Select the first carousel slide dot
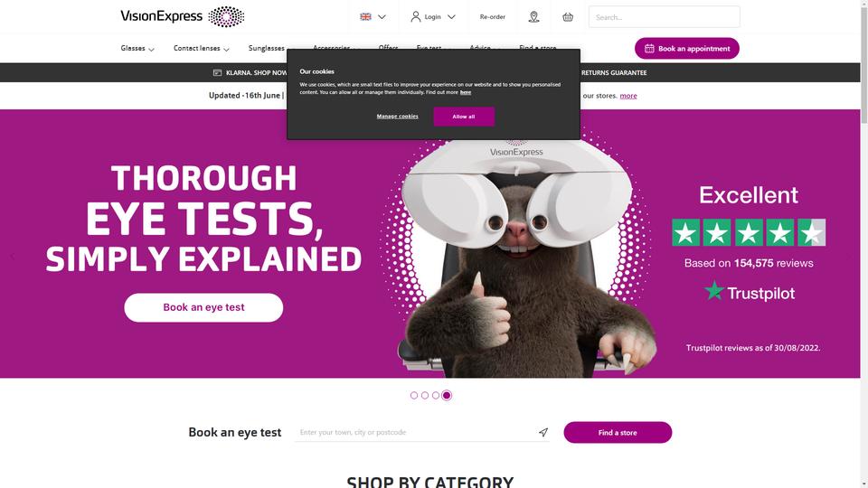The image size is (868, 488). click(414, 395)
